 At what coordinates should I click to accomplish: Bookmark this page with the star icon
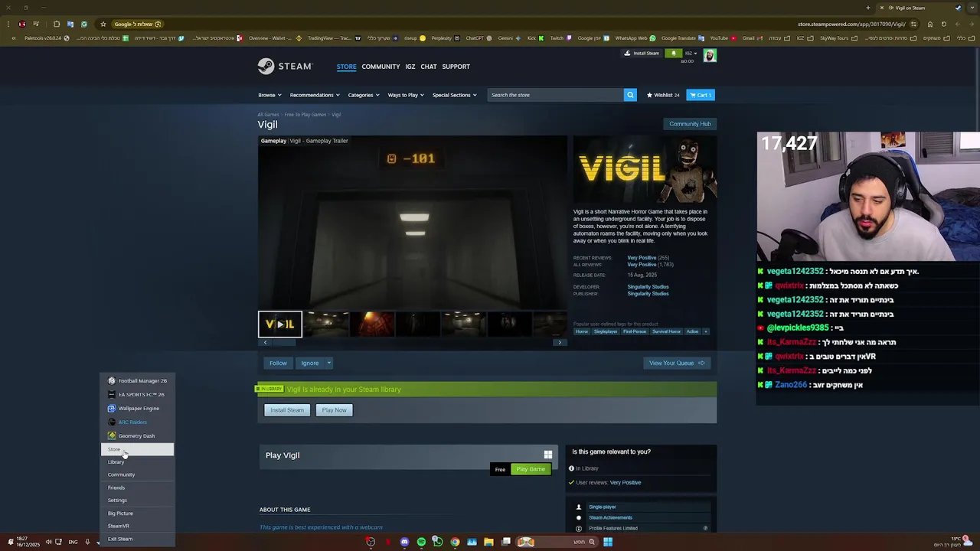103,24
